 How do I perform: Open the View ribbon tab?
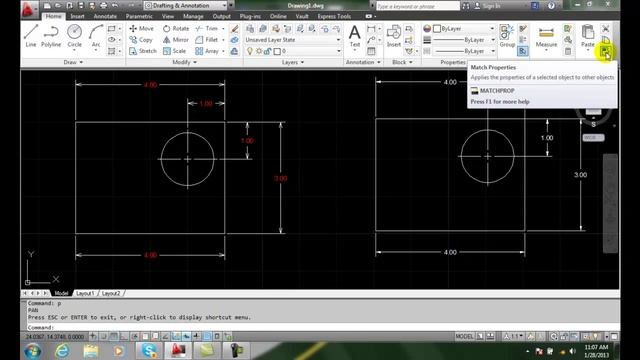168,16
